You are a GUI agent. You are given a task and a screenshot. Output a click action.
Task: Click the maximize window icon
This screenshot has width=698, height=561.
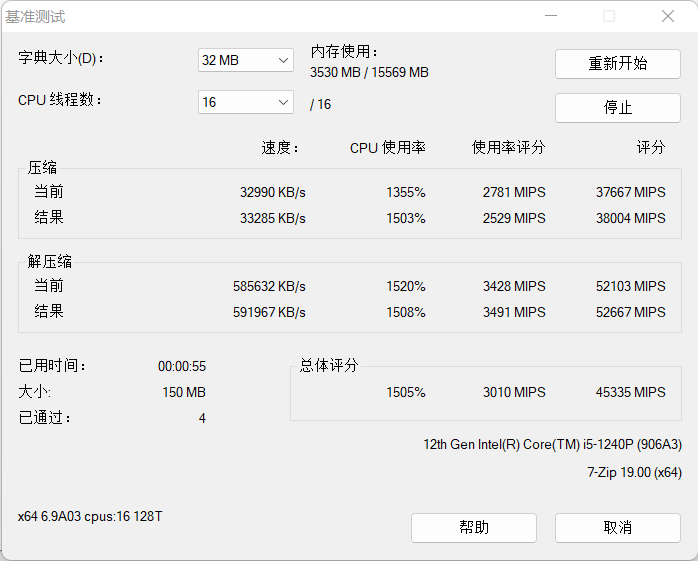(x=609, y=16)
